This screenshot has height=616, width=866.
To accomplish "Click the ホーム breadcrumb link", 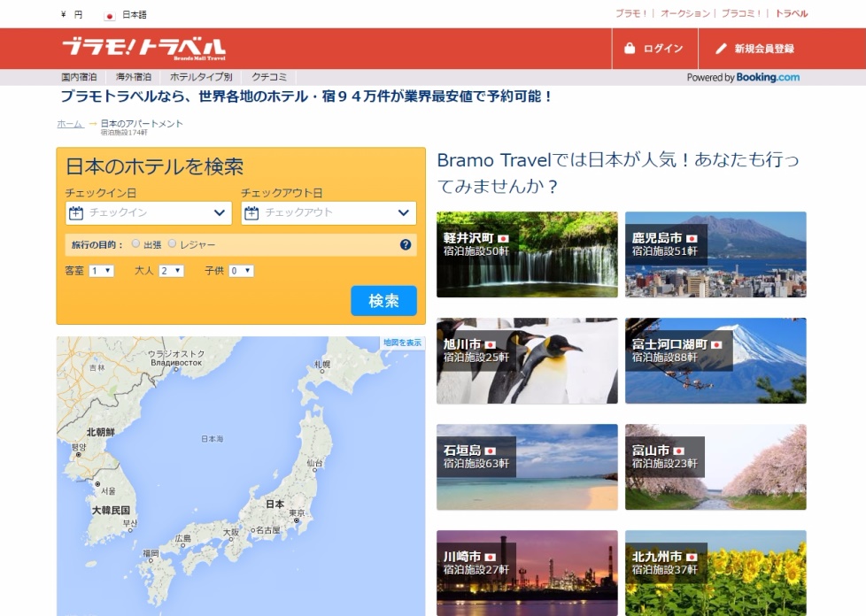I will coord(70,124).
